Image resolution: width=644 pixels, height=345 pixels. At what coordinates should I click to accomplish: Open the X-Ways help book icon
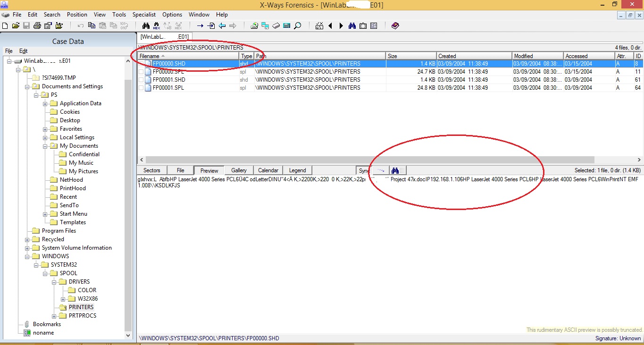click(395, 25)
